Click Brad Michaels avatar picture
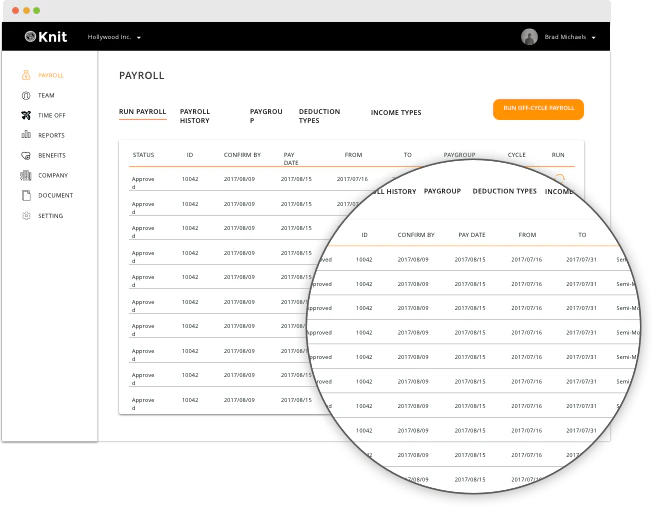Viewport: 653px width, 507px height. tap(529, 37)
